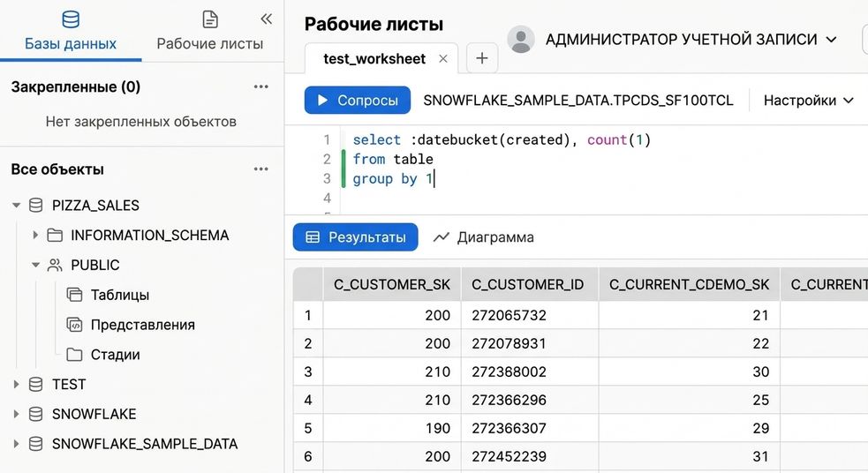The image size is (868, 473).
Task: Sort by C_CUSTOMER_SK column header
Action: pyautogui.click(x=392, y=284)
